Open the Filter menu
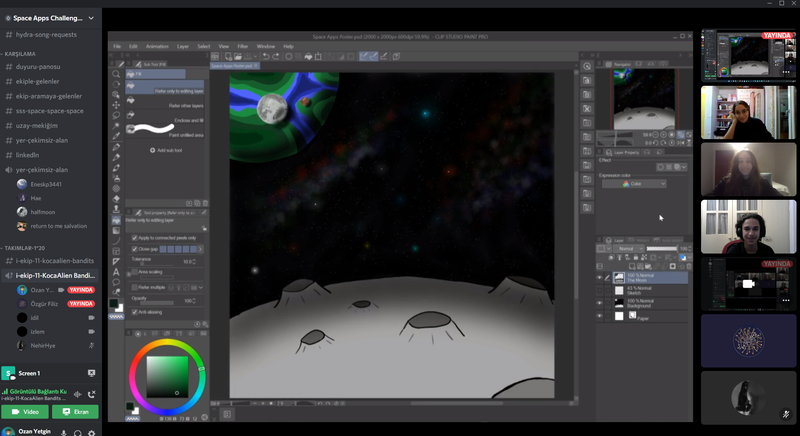 point(243,46)
